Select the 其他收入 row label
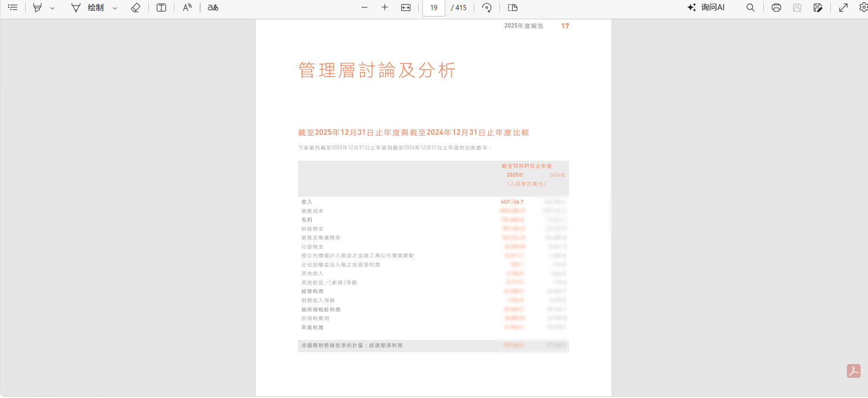868x398 pixels. [x=312, y=273]
